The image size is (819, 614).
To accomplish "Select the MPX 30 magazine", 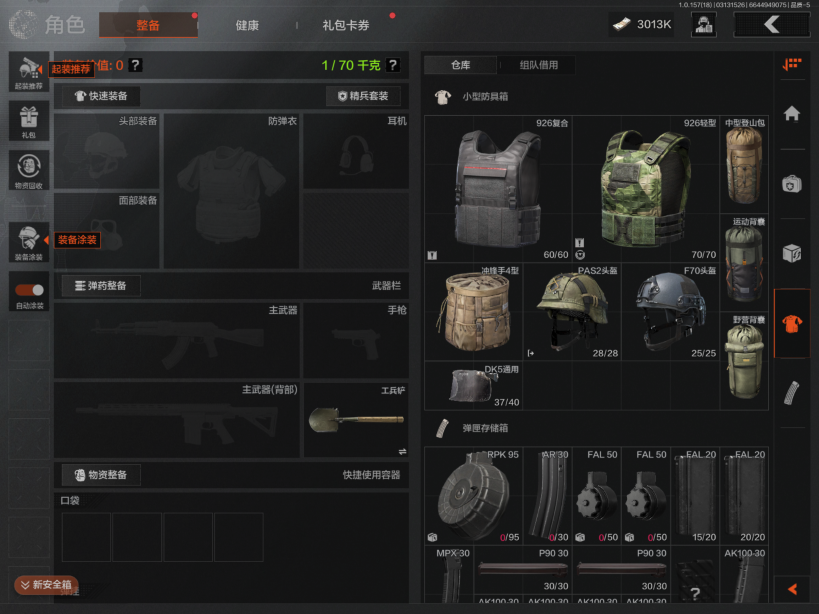I will pos(449,574).
